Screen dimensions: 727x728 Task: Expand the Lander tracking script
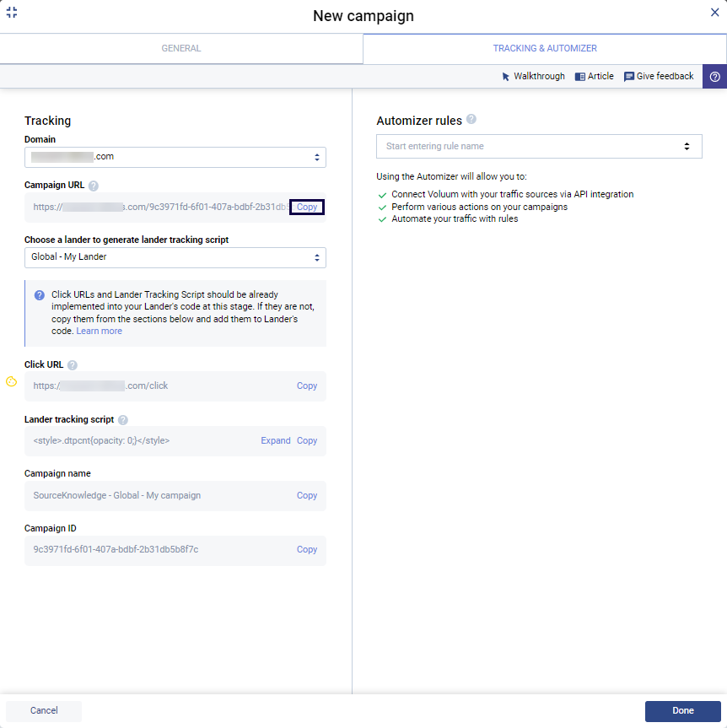click(x=275, y=441)
